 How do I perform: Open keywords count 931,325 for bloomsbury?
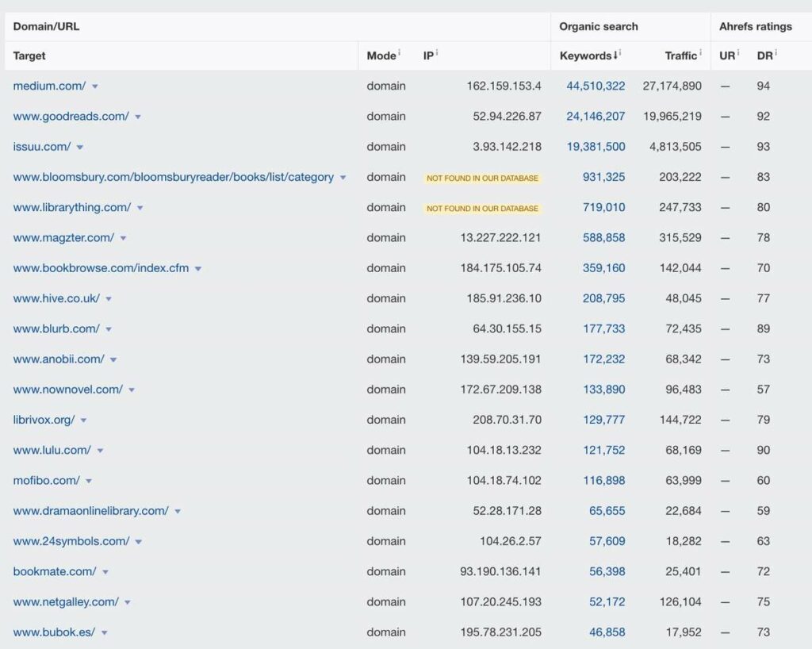(603, 177)
